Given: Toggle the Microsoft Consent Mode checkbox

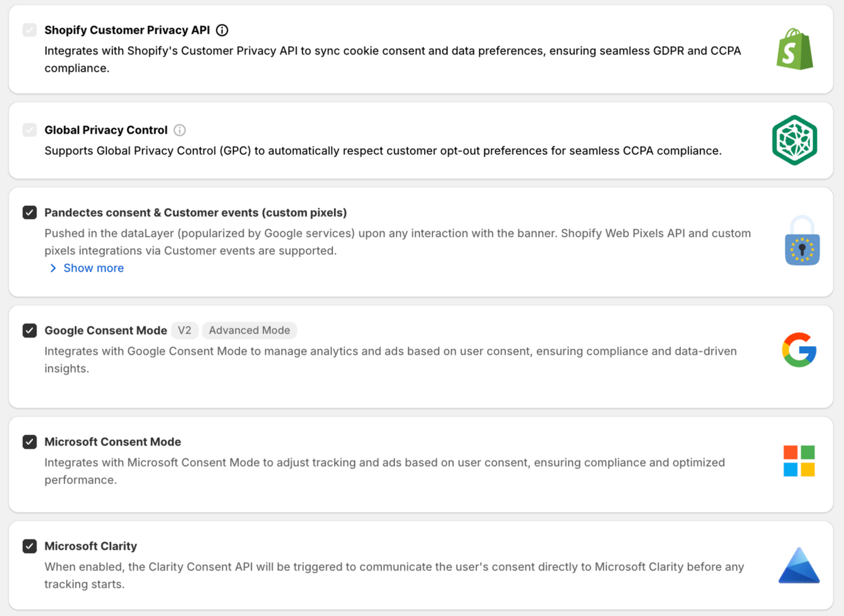Looking at the screenshot, I should click(x=30, y=442).
